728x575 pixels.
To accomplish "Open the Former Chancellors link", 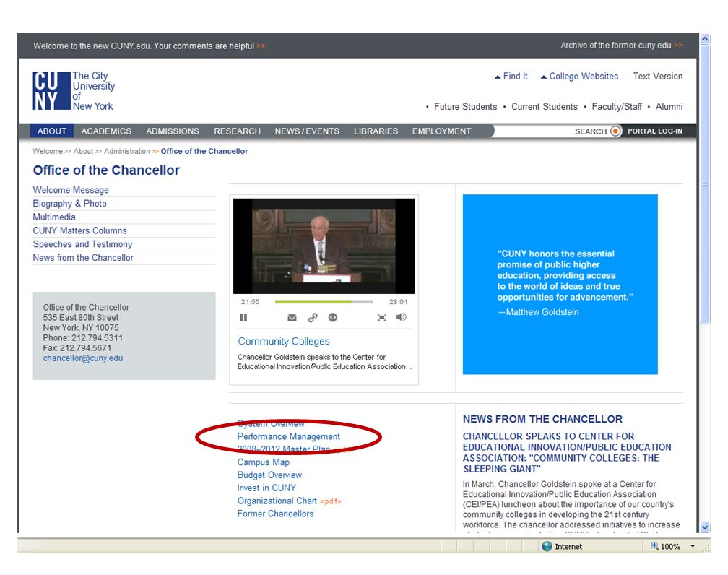I will 275,514.
